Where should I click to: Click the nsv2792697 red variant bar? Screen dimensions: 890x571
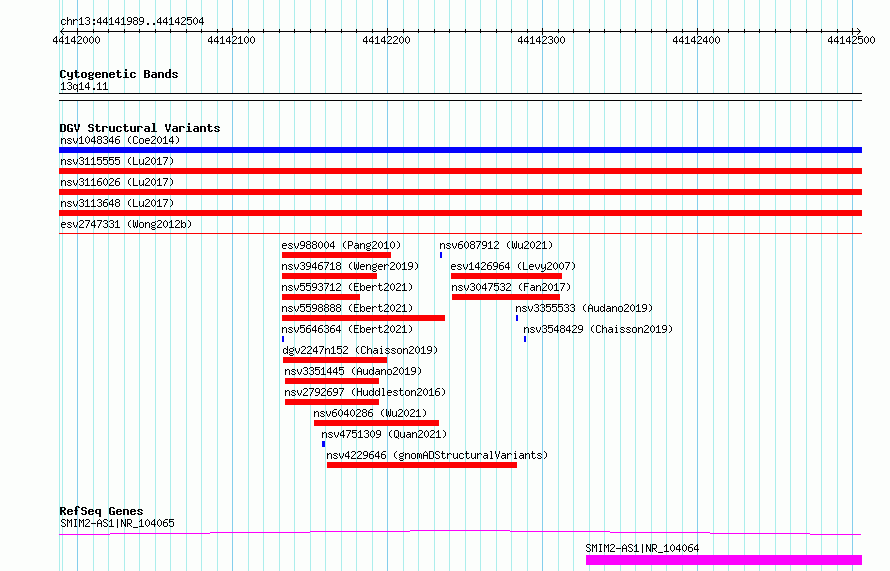331,402
